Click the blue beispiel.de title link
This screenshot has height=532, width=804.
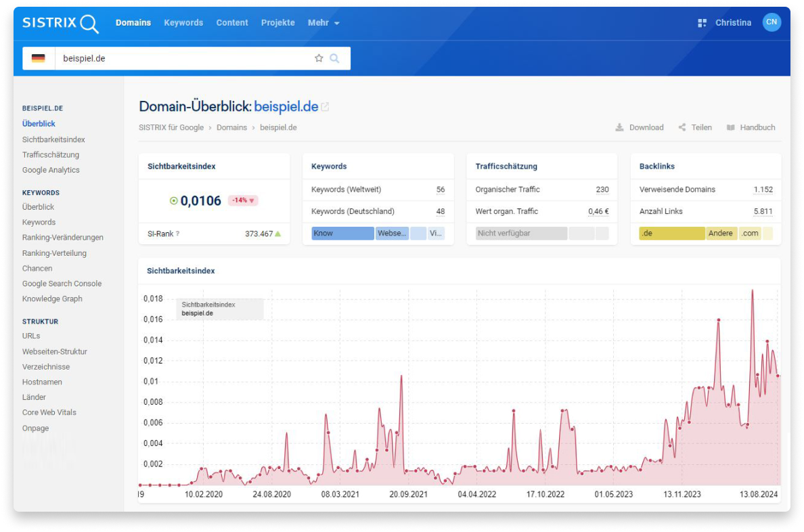tap(286, 107)
